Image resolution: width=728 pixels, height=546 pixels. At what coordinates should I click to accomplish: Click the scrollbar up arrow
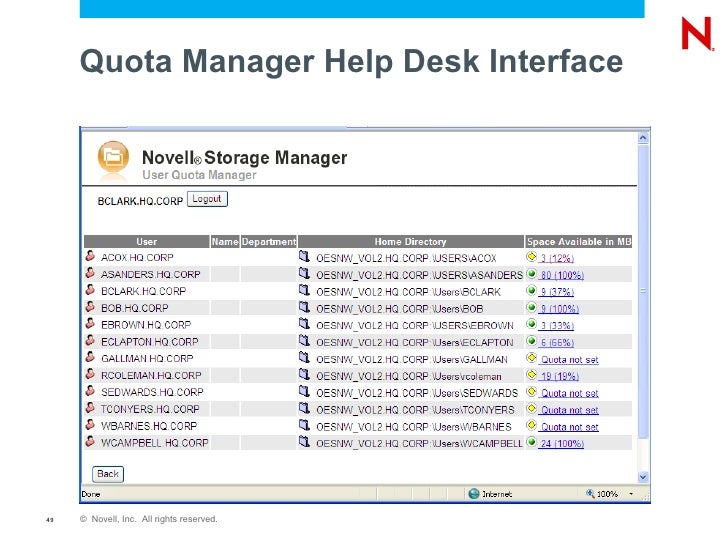tap(643, 137)
